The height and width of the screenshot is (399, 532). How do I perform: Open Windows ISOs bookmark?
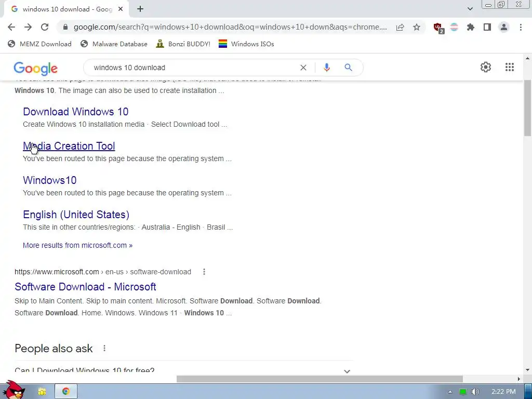[x=246, y=44]
